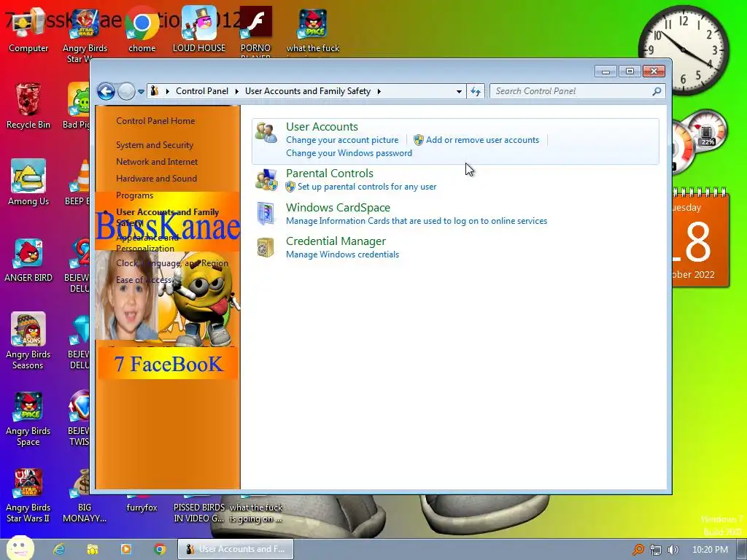Click Add or remove user accounts

(483, 140)
